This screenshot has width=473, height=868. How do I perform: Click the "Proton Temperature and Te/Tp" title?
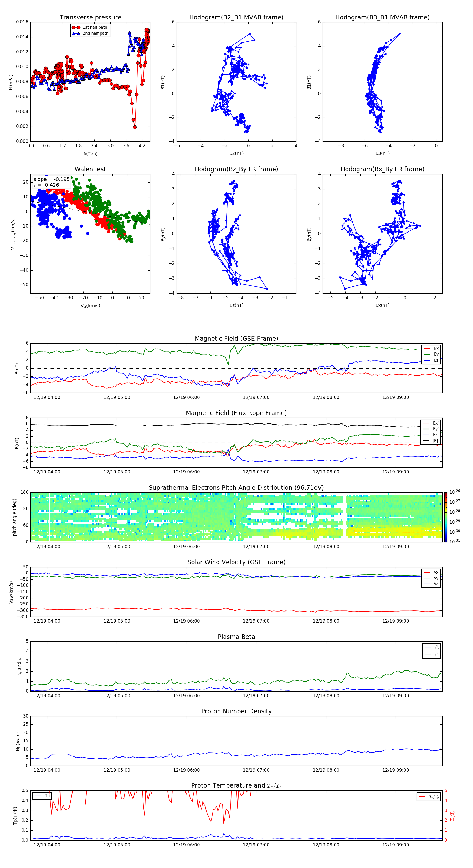point(236,786)
